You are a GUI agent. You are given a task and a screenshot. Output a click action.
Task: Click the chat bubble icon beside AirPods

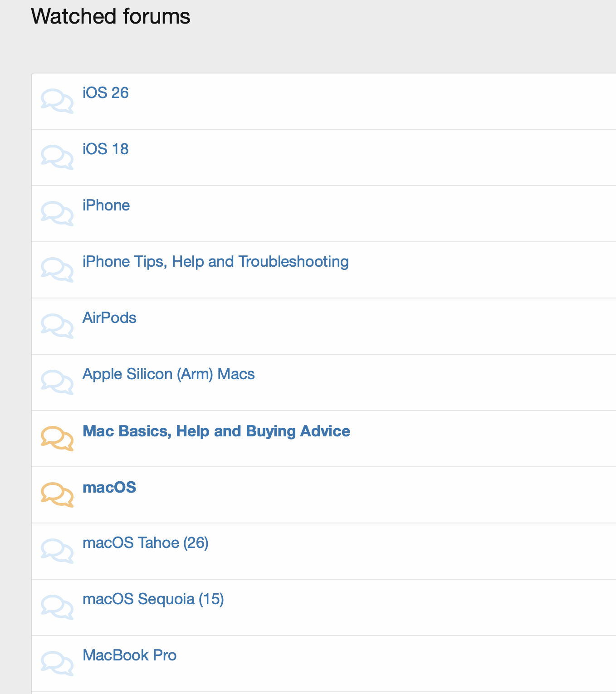(57, 326)
